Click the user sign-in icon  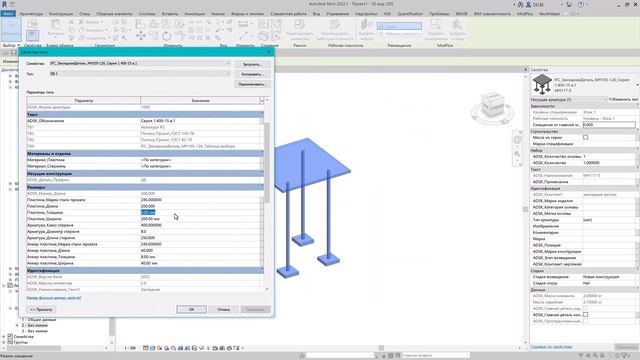tap(529, 4)
